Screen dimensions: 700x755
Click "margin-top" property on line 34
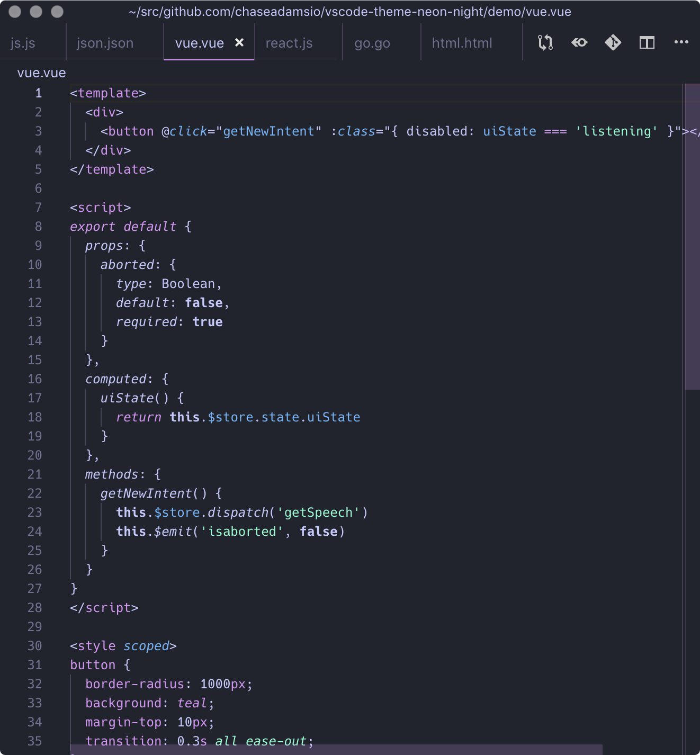123,722
